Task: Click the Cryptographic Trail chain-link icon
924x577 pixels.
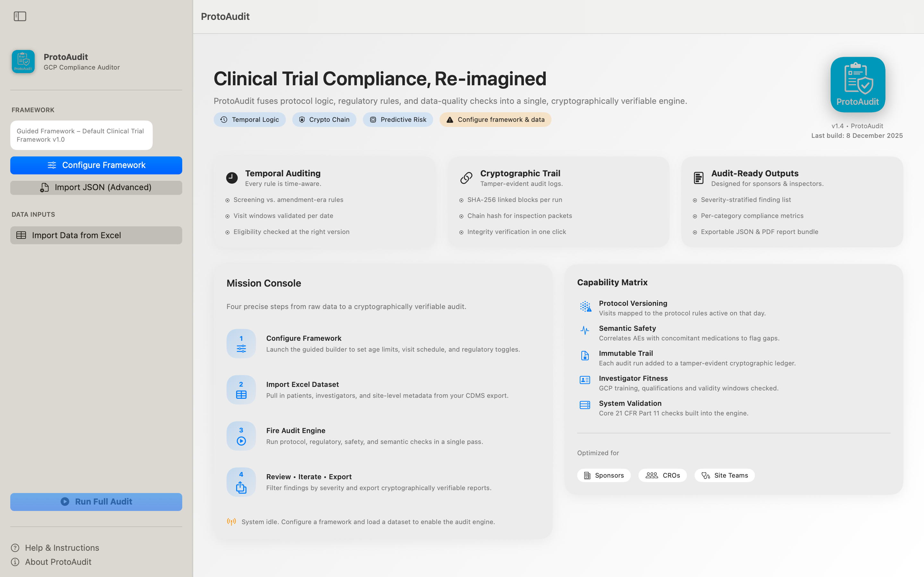Action: [466, 178]
